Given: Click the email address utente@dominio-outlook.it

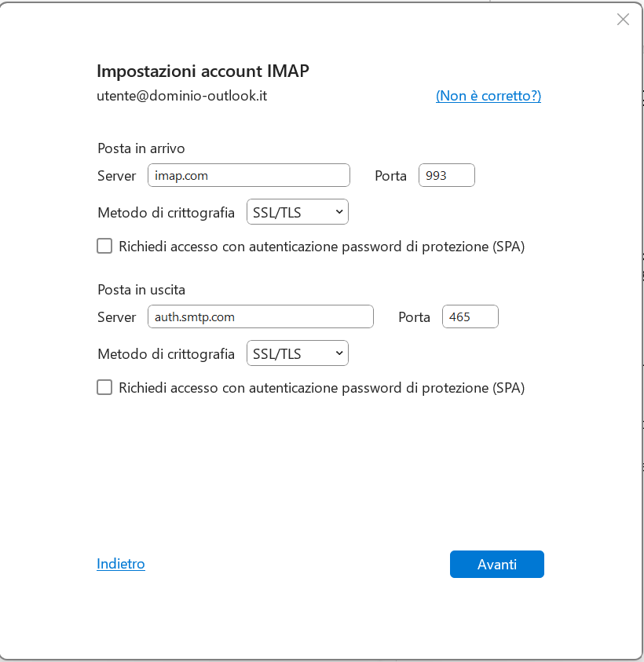Looking at the screenshot, I should 182,97.
